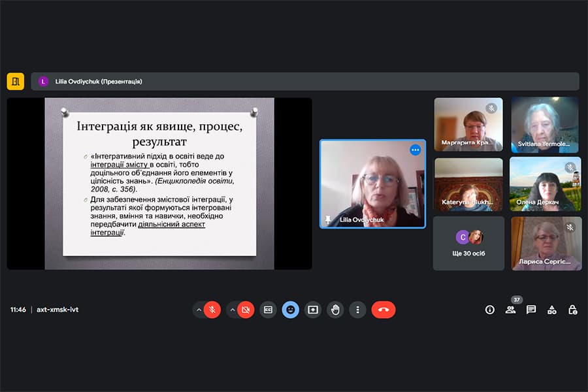This screenshot has height=392, width=588.
Task: Leave the call with red hang-up button
Action: click(x=384, y=310)
